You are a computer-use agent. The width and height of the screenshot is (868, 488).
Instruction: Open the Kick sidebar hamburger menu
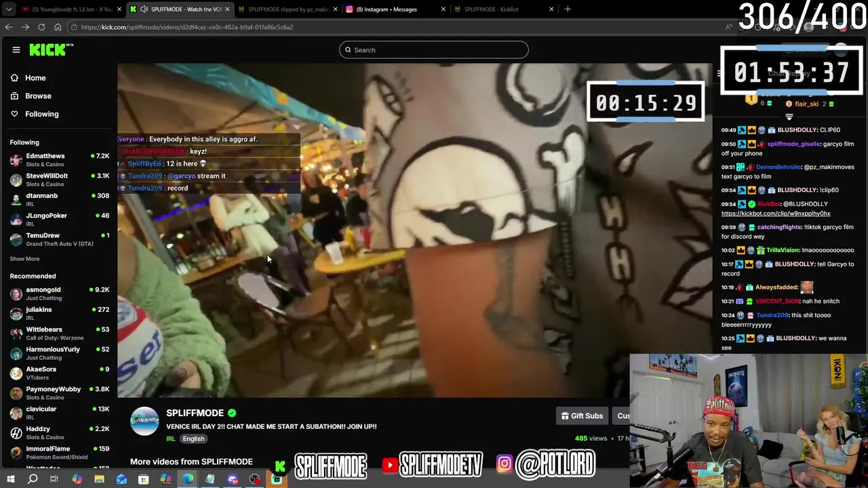16,49
